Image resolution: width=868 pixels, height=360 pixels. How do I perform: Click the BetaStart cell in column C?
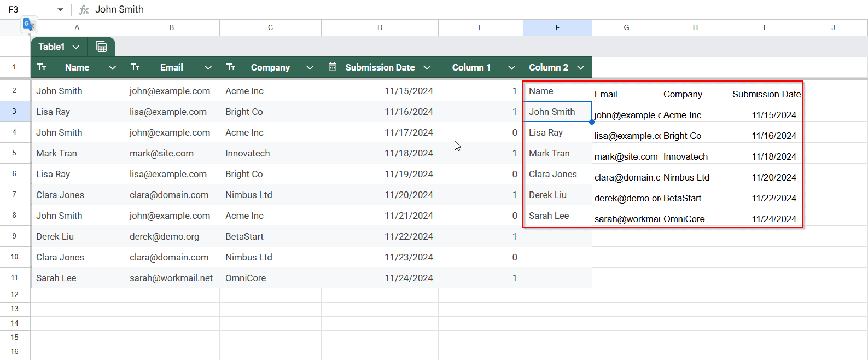[270, 236]
